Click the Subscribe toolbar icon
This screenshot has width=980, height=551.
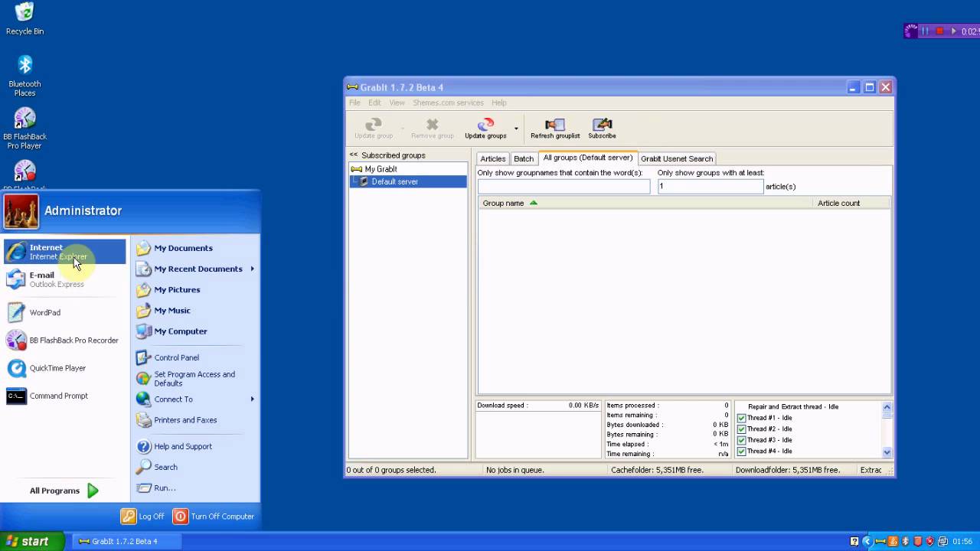tap(602, 129)
